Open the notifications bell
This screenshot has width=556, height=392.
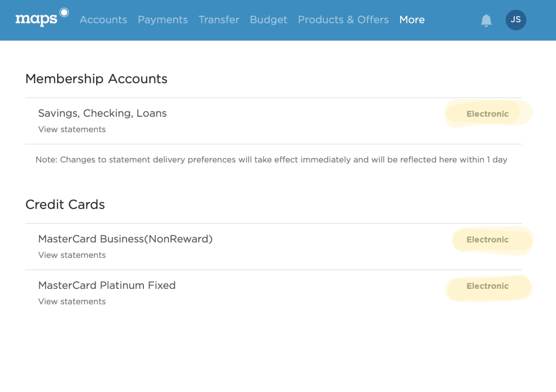(486, 21)
